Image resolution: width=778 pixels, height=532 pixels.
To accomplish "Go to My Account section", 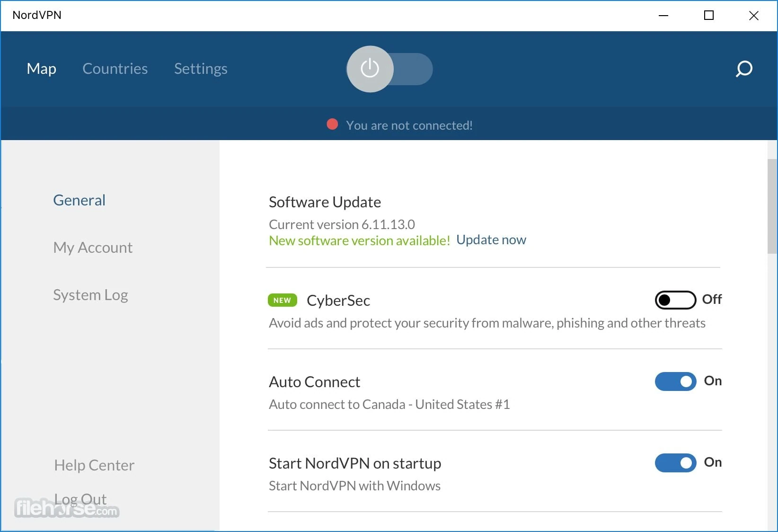I will pos(93,248).
